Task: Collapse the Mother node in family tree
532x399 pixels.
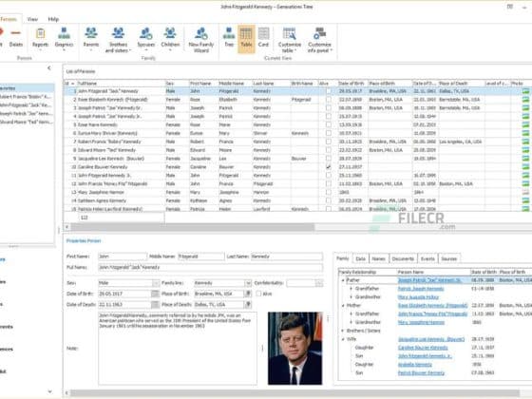Action: tap(343, 306)
